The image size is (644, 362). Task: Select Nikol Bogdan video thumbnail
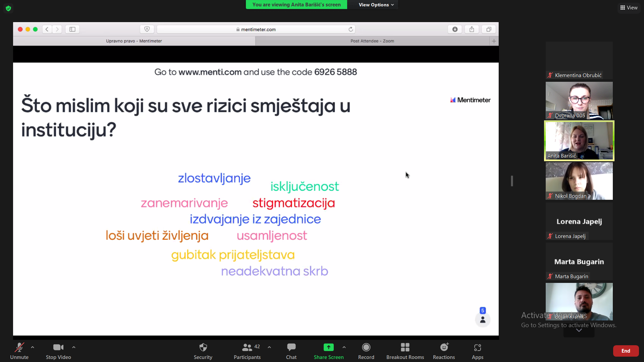579,181
